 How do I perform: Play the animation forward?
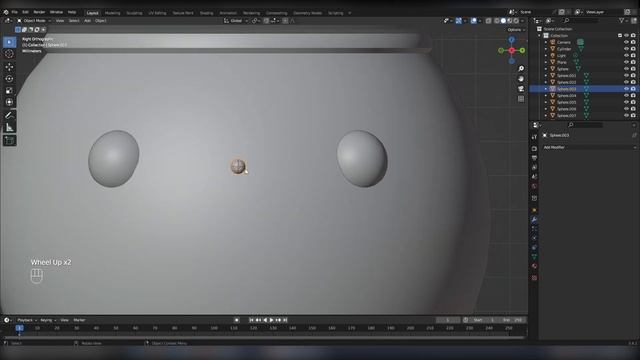pos(272,320)
